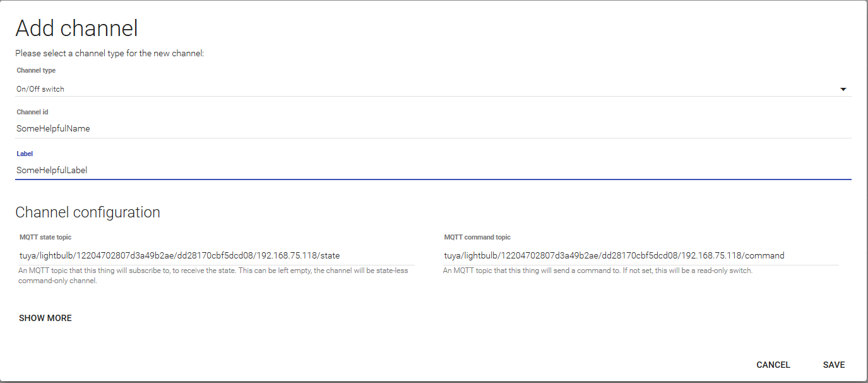
Task: Open the Channel type dropdown arrow
Action: 843,89
